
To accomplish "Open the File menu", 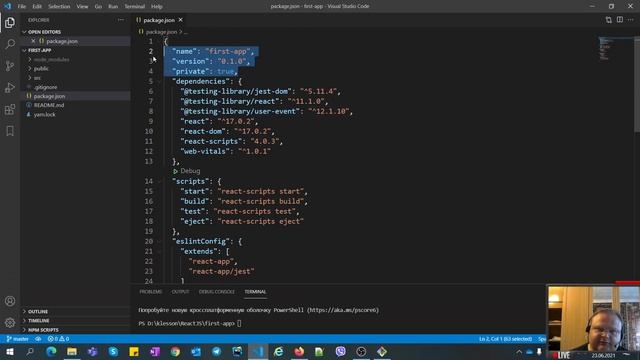I will (22, 6).
